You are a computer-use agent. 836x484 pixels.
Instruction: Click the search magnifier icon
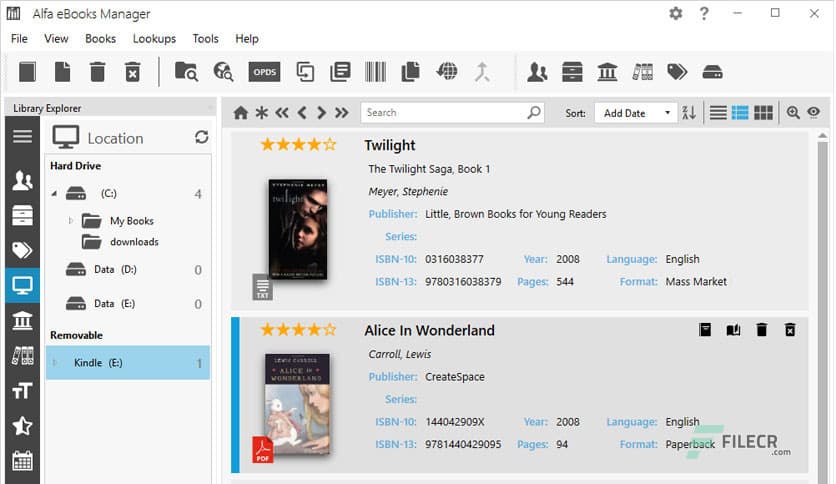pos(534,112)
